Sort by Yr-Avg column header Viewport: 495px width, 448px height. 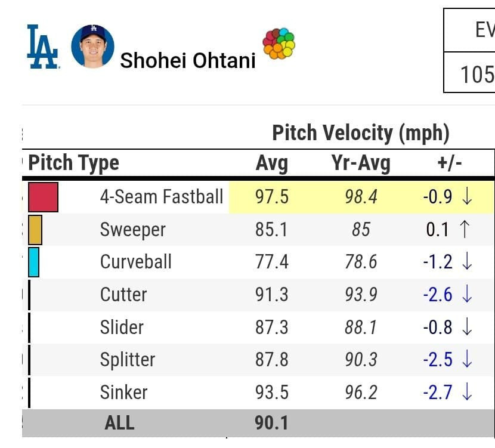click(x=361, y=163)
